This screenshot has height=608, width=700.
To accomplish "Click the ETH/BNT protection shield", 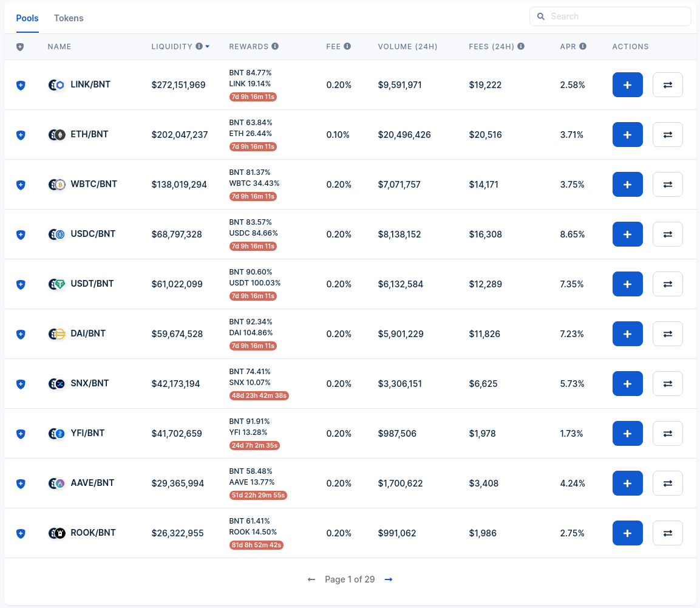I will [21, 135].
